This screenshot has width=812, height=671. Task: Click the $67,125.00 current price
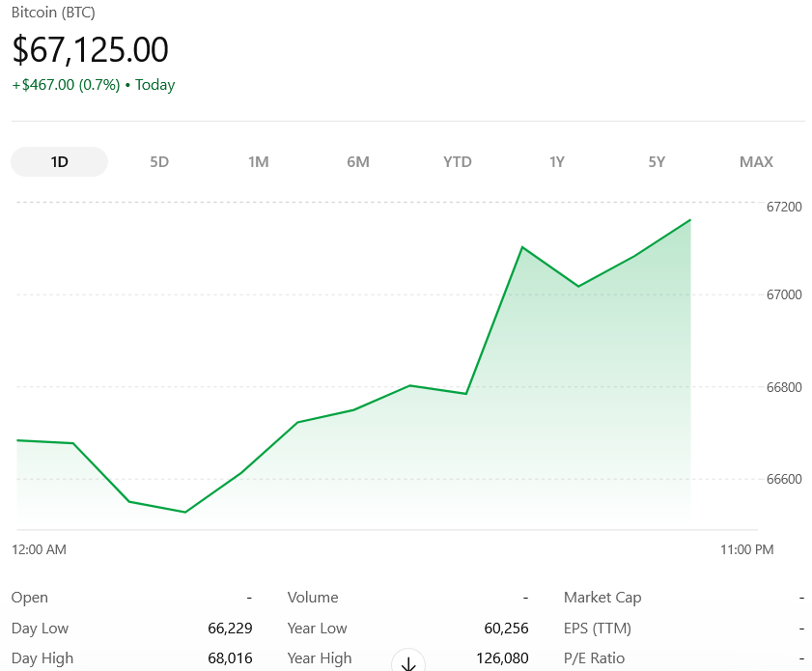[x=90, y=49]
